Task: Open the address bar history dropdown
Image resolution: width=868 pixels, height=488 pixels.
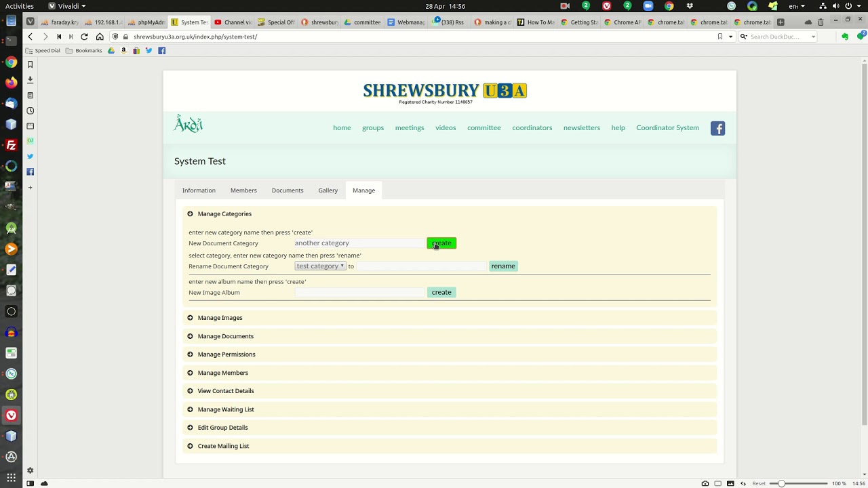Action: (730, 37)
